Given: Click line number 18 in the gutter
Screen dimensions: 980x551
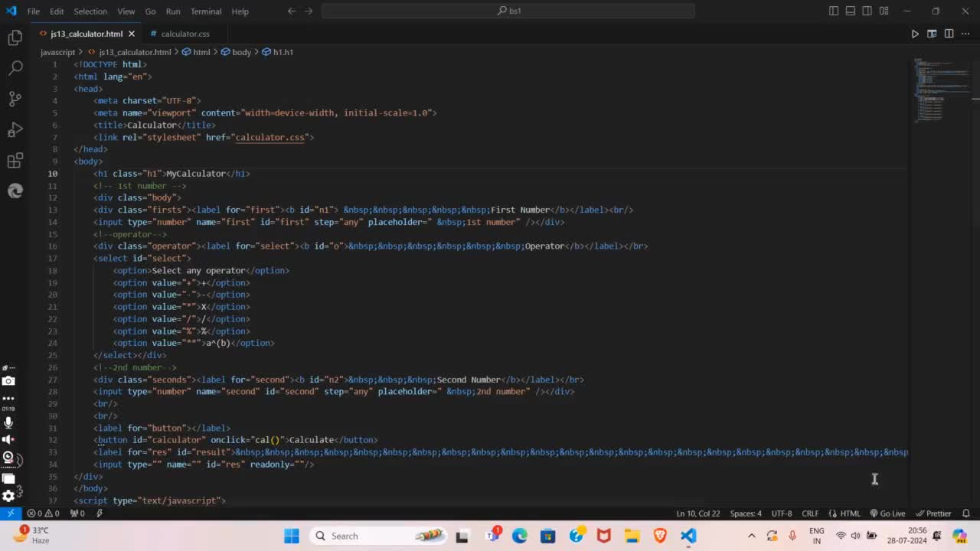Looking at the screenshot, I should click(53, 270).
